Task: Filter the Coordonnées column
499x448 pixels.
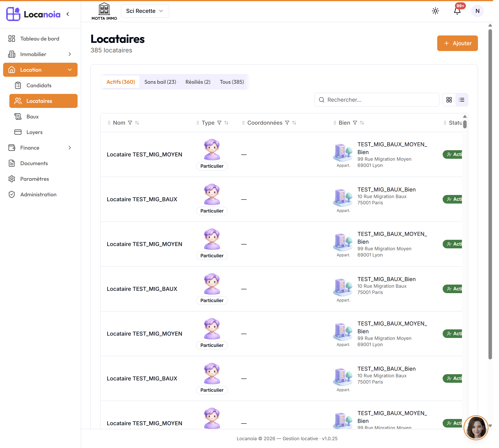Action: pyautogui.click(x=287, y=123)
